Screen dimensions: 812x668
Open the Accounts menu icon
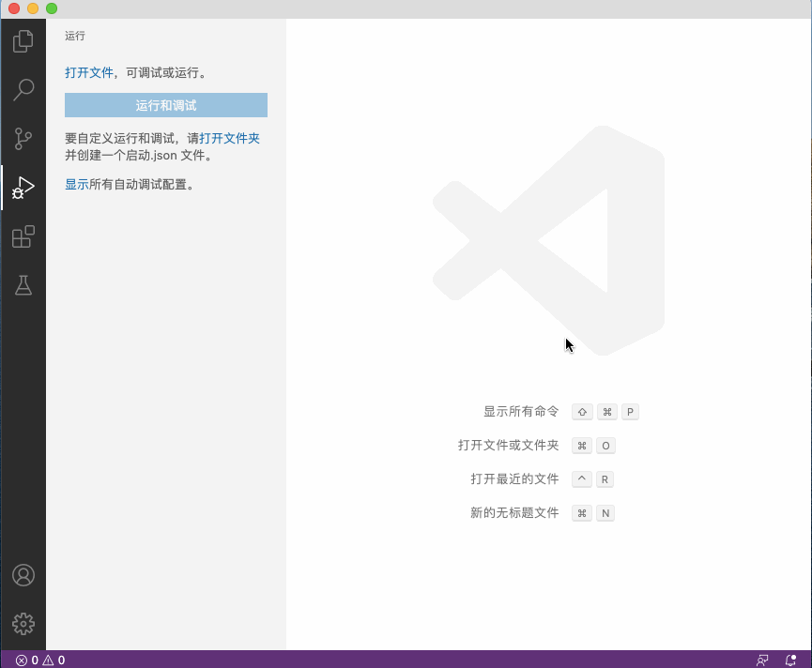[x=23, y=575]
